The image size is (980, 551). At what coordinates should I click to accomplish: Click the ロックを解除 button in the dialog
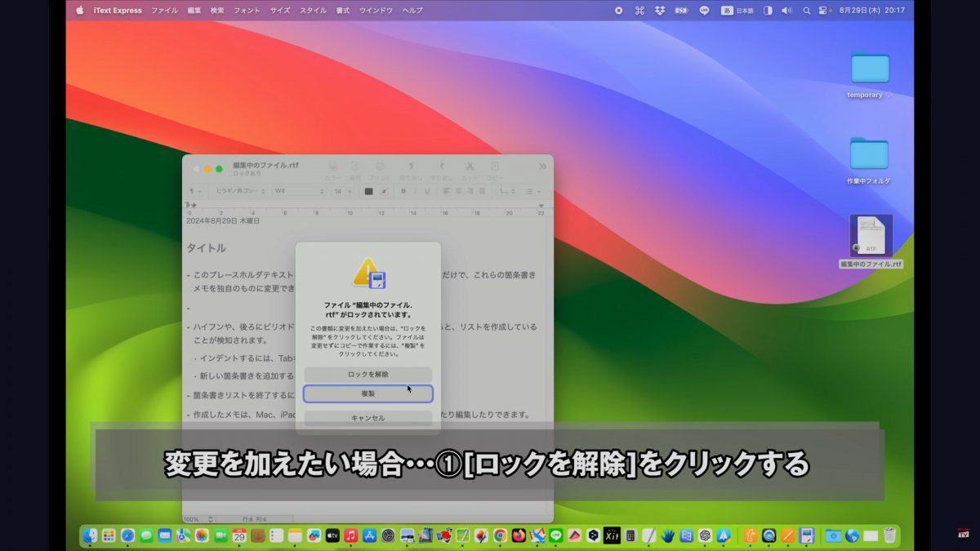[367, 374]
